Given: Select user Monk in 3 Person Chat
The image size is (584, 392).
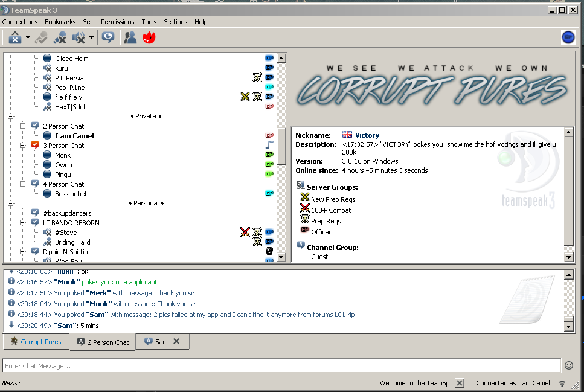Looking at the screenshot, I should pos(63,155).
